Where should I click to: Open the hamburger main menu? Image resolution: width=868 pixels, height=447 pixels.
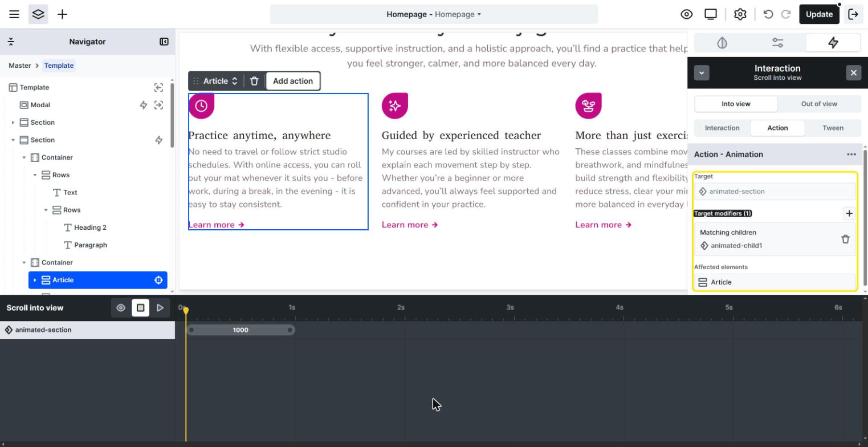(x=14, y=14)
